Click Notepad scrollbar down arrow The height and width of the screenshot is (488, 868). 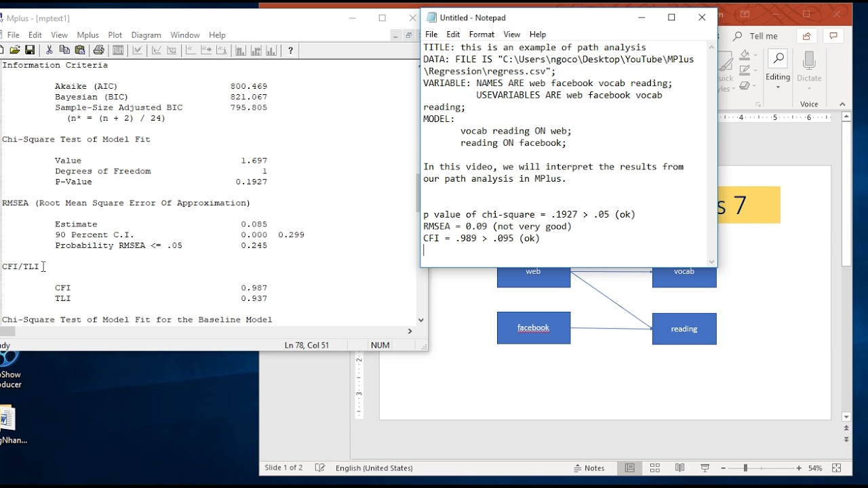tap(711, 262)
